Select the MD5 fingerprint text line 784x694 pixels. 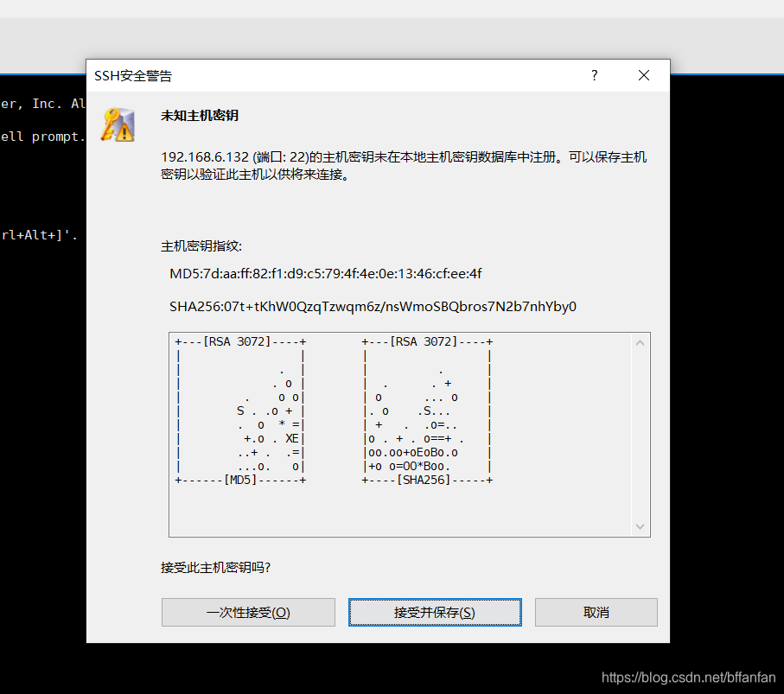(x=326, y=273)
